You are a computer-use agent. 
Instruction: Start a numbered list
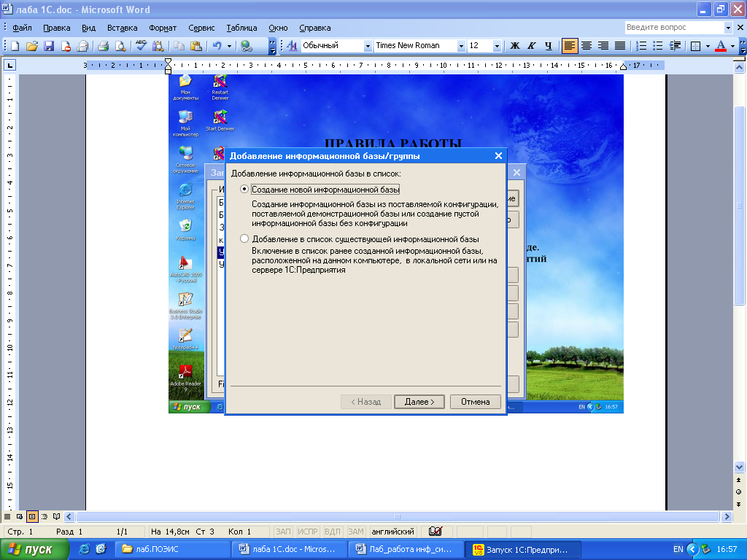click(x=641, y=46)
